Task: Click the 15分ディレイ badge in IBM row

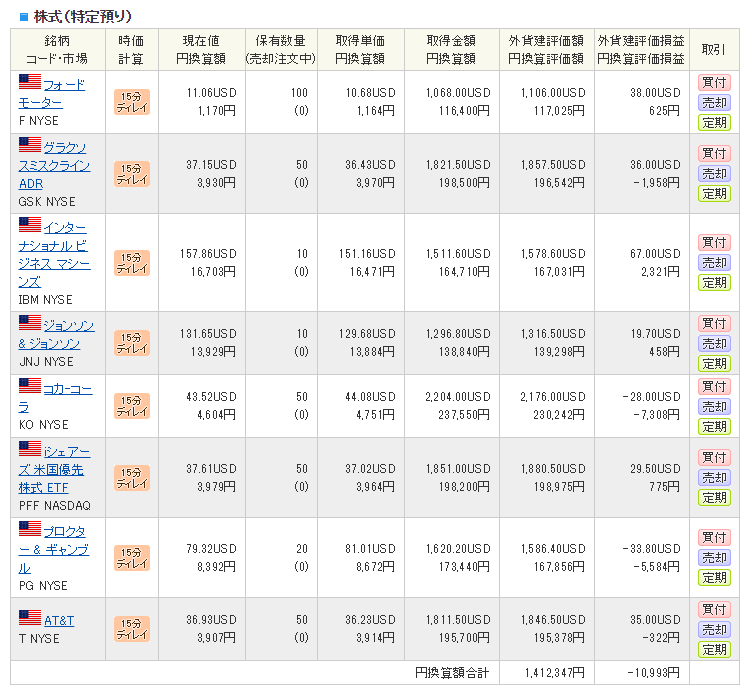Action: point(132,263)
